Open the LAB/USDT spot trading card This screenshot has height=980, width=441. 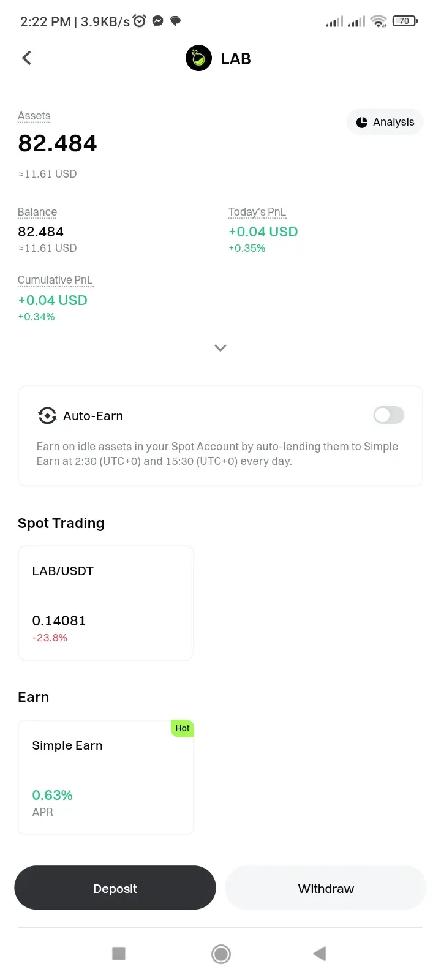click(106, 603)
